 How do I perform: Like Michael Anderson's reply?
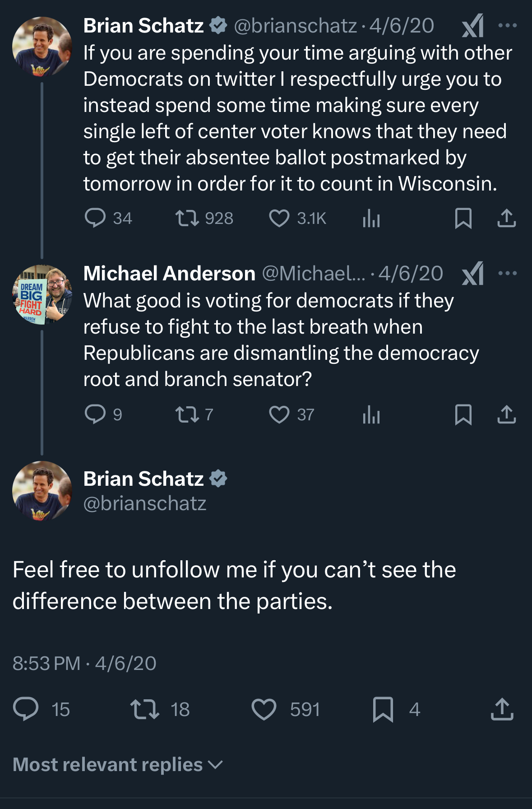coord(279,414)
